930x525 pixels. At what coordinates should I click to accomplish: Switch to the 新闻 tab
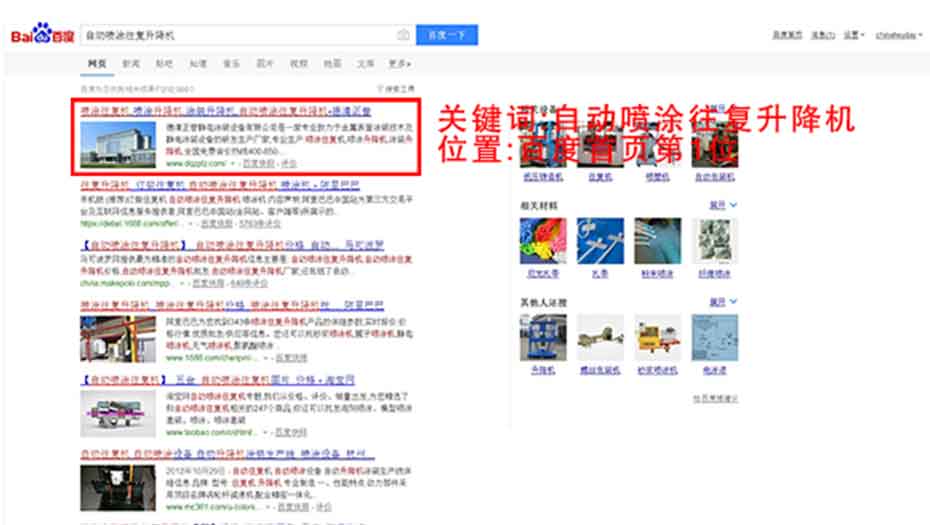pos(131,63)
